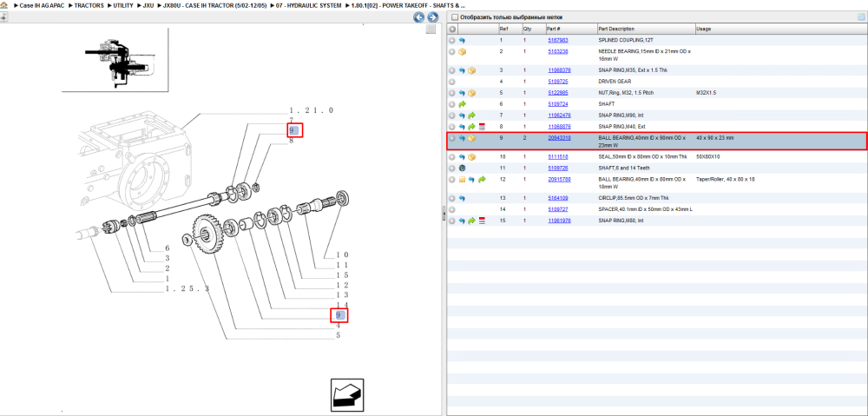Screen dimensions: 868x416
Task: Click blue arrow icon in Ref 1 row
Action: point(462,41)
